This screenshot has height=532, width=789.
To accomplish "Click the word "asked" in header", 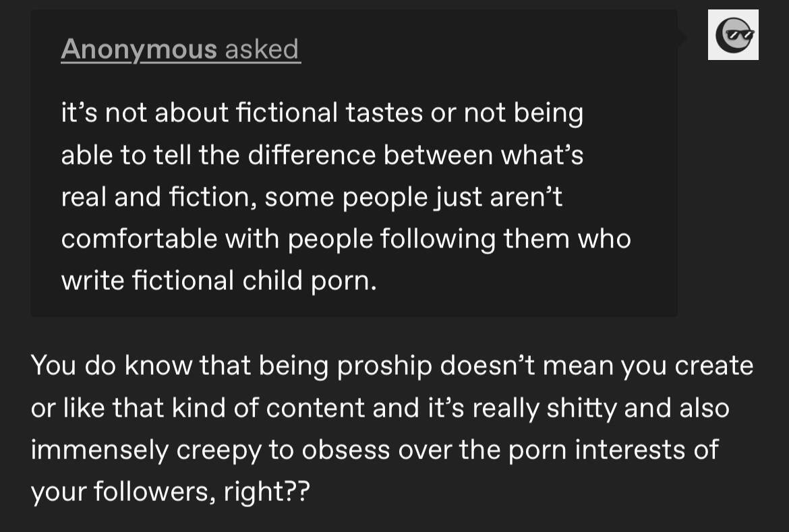I will 262,49.
